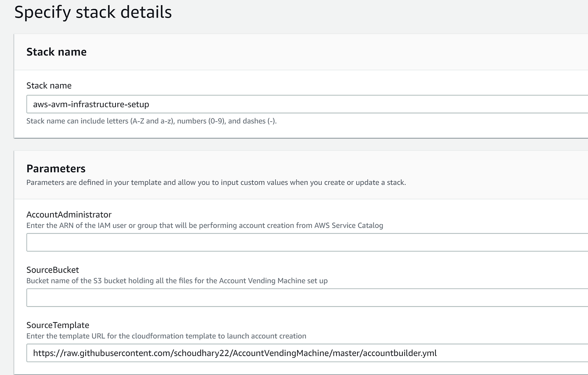This screenshot has height=375, width=588.
Task: Click 'AccountVendingMachine' in the template URL
Action: [x=281, y=353]
